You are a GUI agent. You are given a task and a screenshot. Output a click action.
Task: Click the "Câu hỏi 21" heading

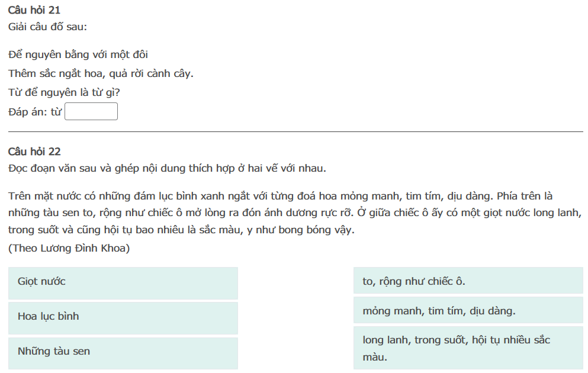point(34,10)
